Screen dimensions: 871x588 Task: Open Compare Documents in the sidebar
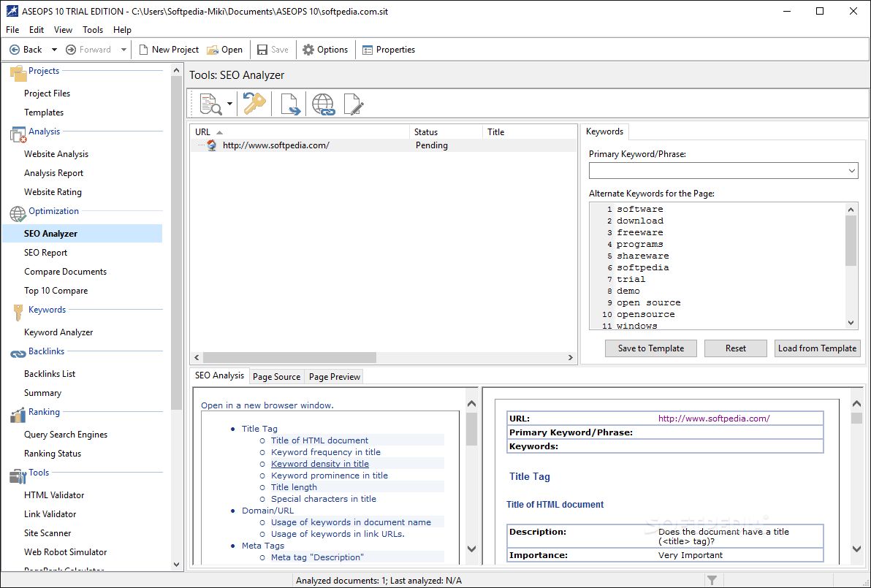tap(66, 272)
